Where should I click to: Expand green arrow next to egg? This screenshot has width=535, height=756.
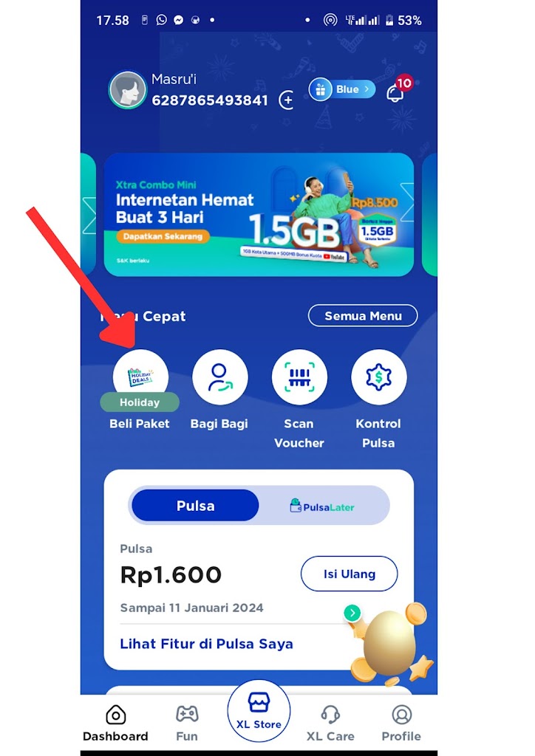click(x=352, y=613)
